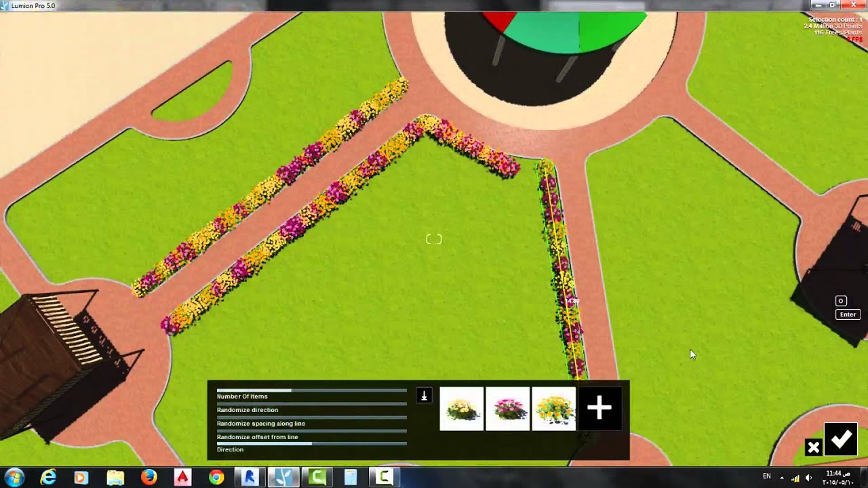The image size is (868, 488).
Task: Confirm placement with the large checkmark button
Action: tap(842, 440)
